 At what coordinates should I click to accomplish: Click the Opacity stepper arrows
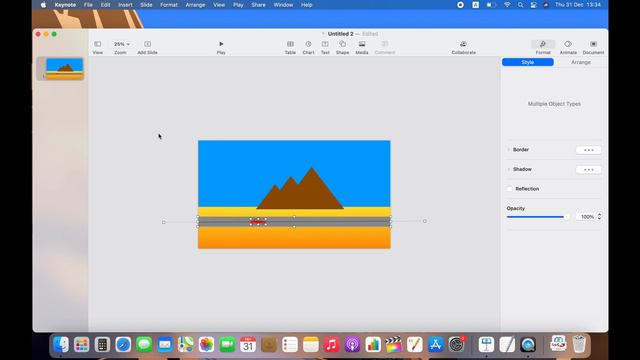(x=599, y=216)
